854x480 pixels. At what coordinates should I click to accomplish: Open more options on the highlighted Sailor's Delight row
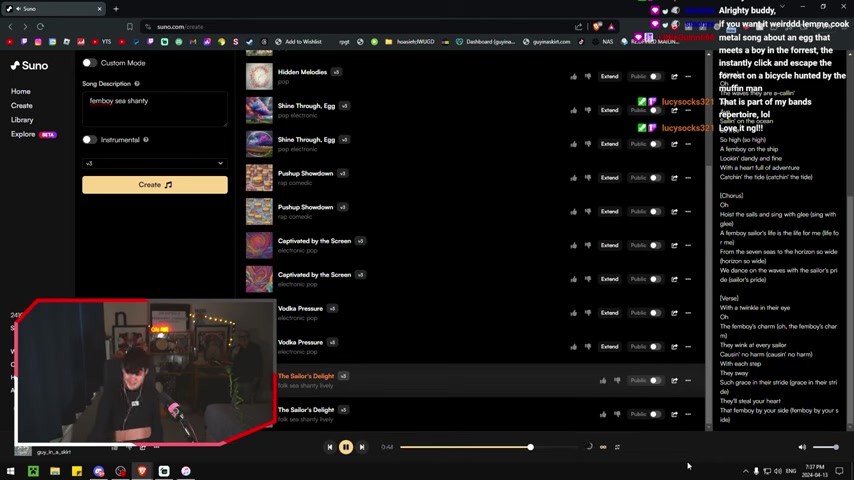click(x=688, y=380)
